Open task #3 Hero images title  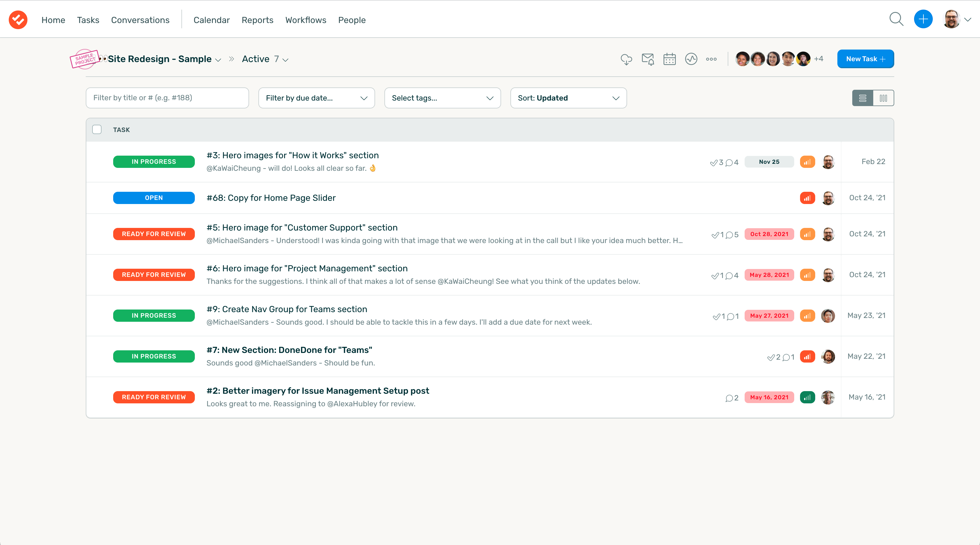[292, 155]
